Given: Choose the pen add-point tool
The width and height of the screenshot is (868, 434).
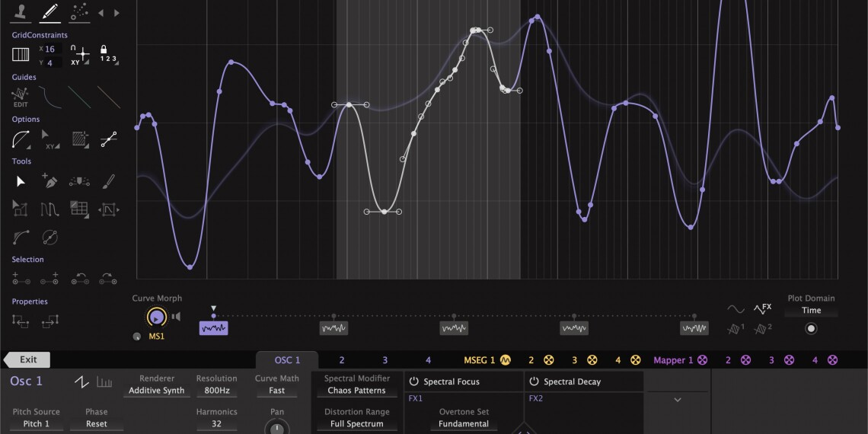Looking at the screenshot, I should coord(49,181).
